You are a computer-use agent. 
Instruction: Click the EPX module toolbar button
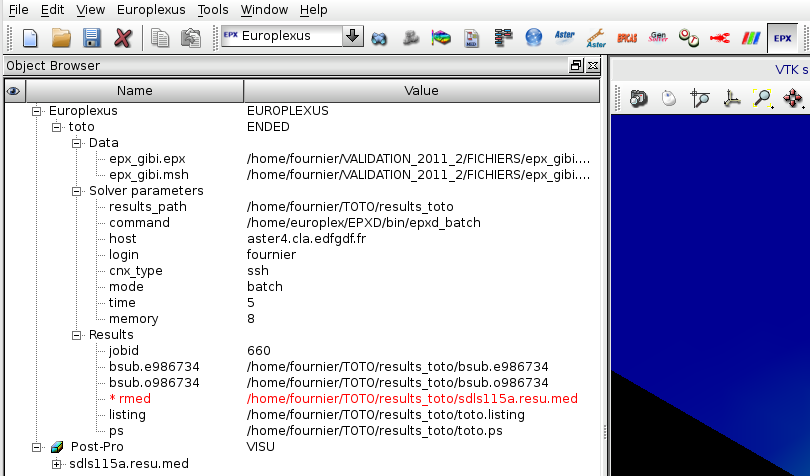pos(782,38)
